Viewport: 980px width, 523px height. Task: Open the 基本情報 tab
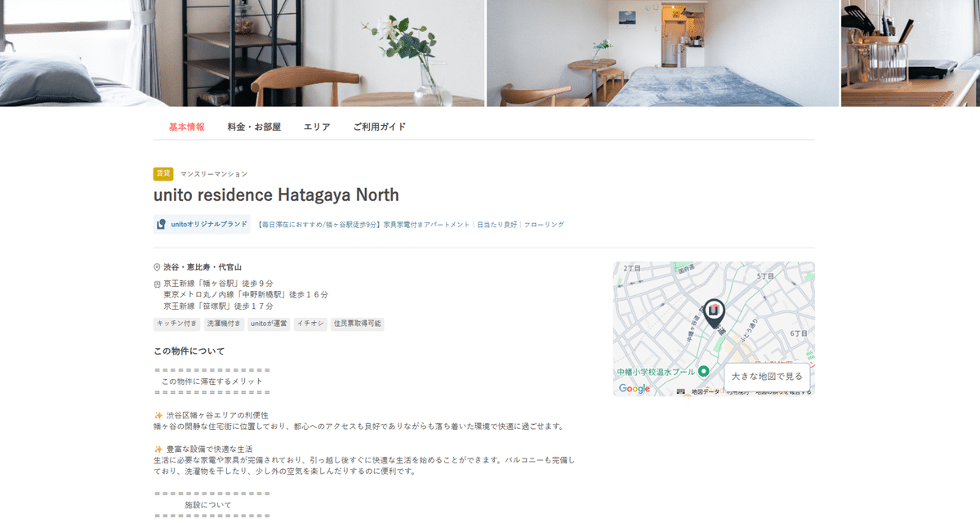pos(187,127)
